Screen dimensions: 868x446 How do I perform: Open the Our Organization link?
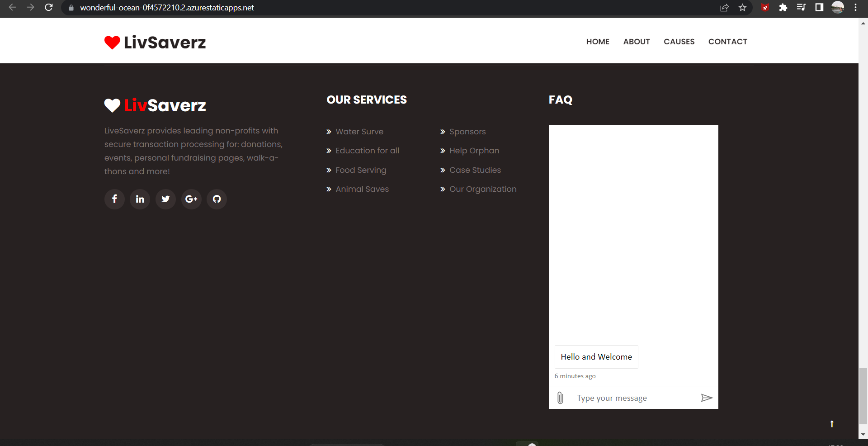(483, 189)
